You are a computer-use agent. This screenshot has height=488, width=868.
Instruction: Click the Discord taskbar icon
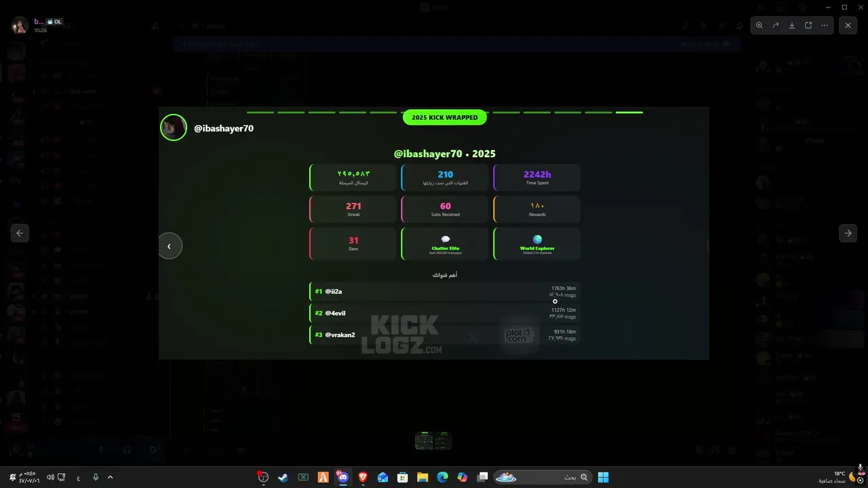(x=342, y=477)
